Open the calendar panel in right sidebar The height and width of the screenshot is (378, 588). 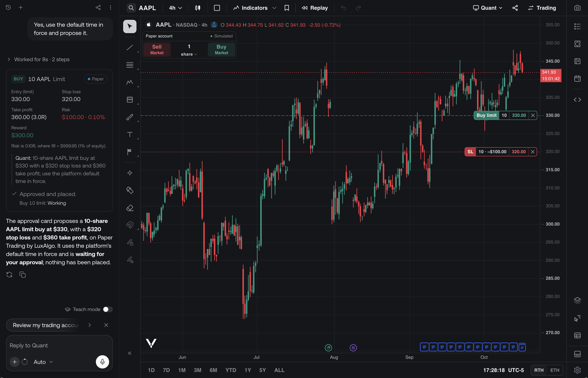(x=577, y=79)
